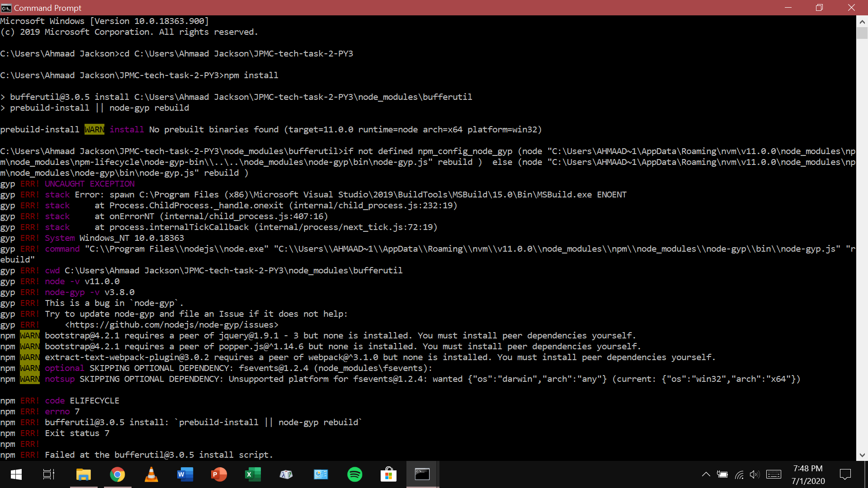868x488 pixels.
Task: Open the touch keyboard
Action: (x=774, y=474)
